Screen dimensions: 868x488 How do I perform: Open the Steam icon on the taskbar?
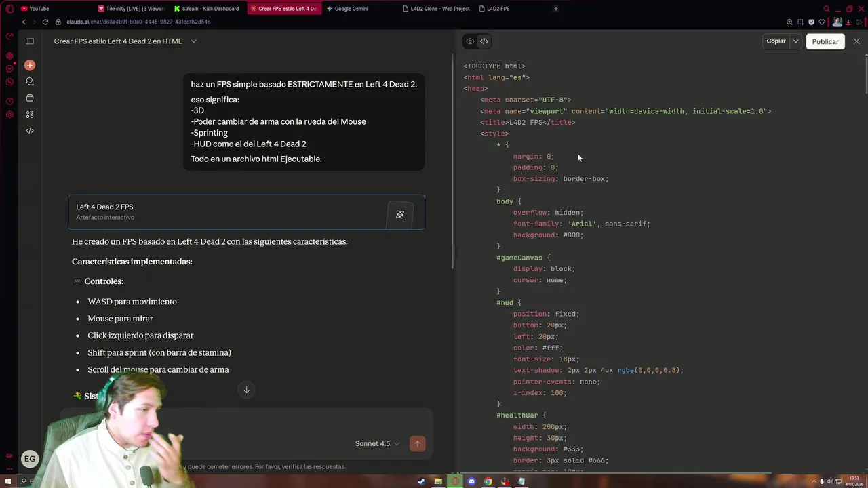click(x=421, y=482)
